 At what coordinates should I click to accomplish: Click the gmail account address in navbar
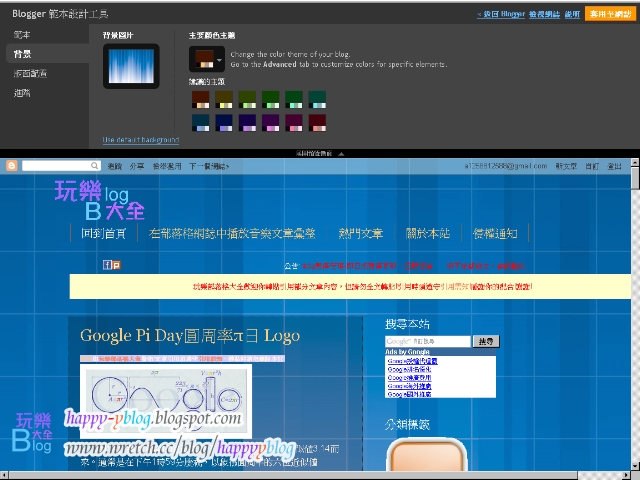(505, 166)
